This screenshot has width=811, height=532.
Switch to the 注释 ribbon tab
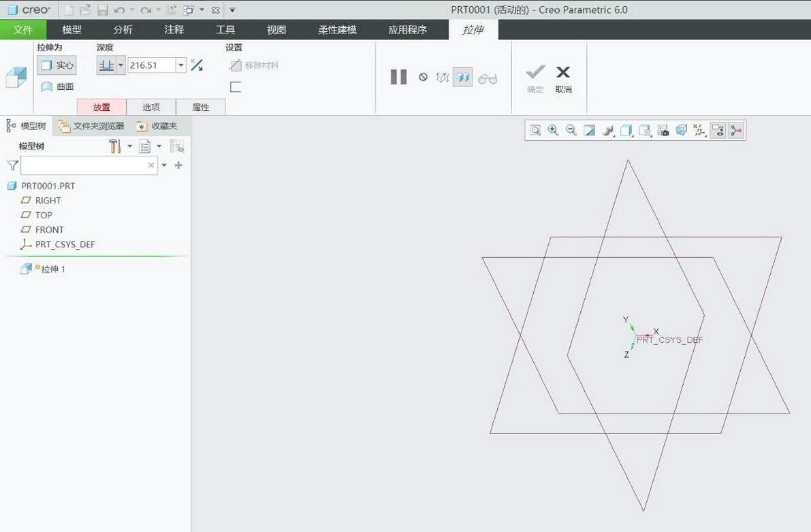pyautogui.click(x=174, y=30)
